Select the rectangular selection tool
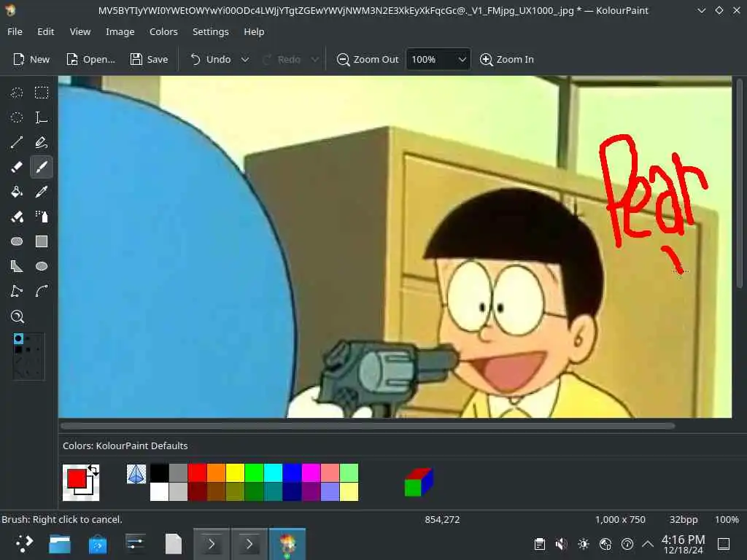 coord(42,93)
